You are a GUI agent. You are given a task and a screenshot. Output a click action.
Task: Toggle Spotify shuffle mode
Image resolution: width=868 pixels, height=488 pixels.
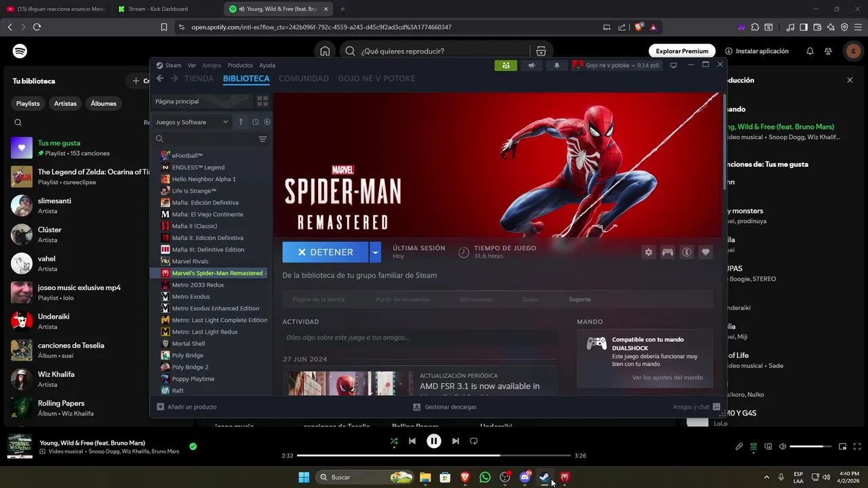(x=394, y=441)
